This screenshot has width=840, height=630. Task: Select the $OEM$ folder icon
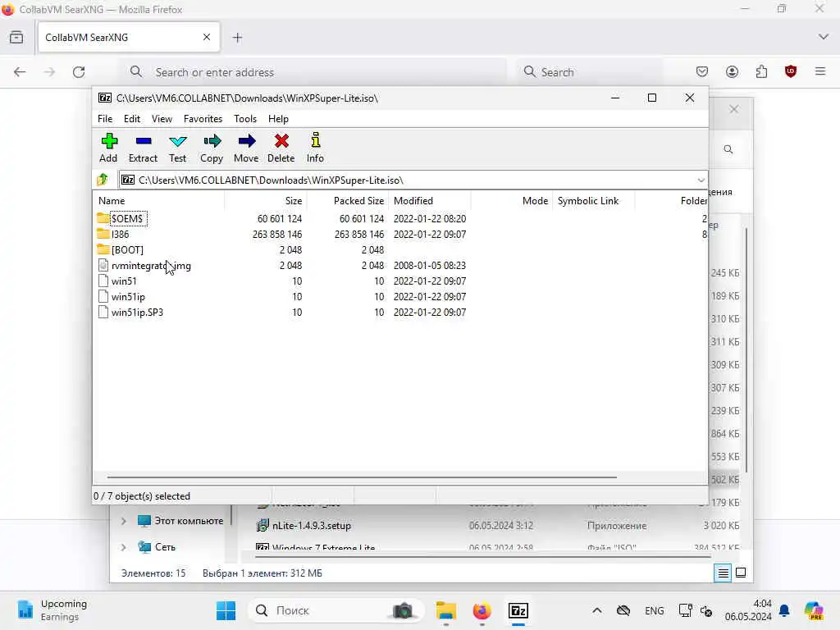103,218
